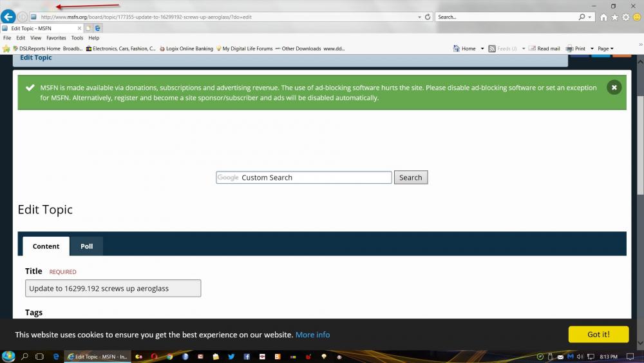
Task: Switch to the Poll tab
Action: (86, 246)
